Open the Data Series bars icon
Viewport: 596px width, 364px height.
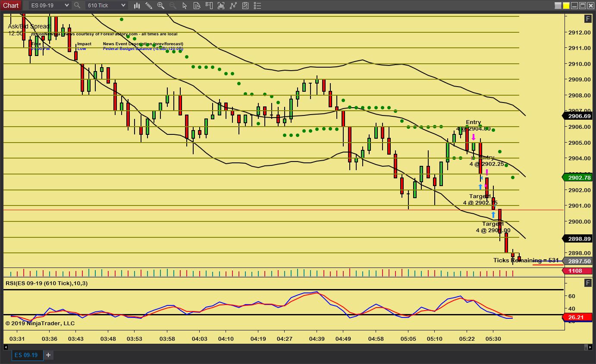tap(221, 5)
